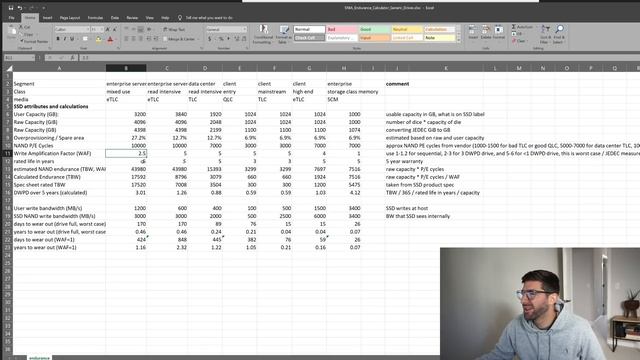
Task: Toggle bold formatting
Action: 58,39
